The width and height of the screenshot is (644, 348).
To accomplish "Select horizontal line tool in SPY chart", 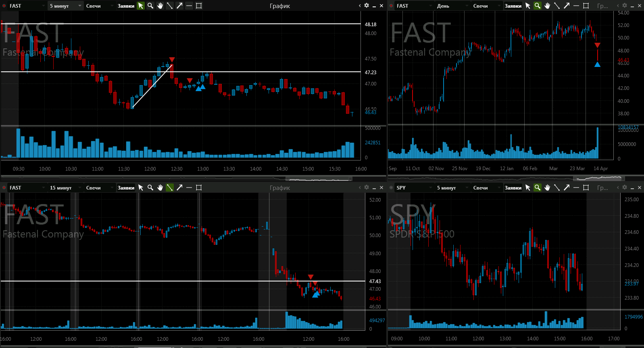I will coord(576,188).
